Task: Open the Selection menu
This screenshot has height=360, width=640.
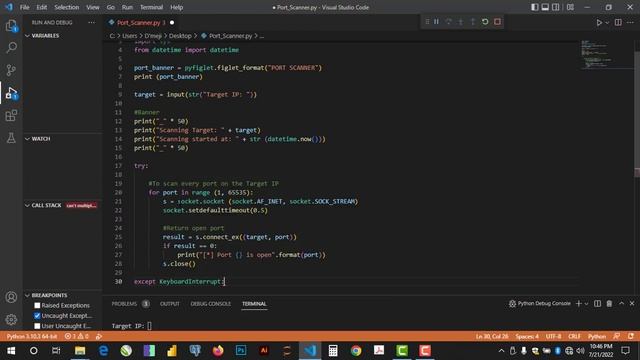Action: [67, 7]
